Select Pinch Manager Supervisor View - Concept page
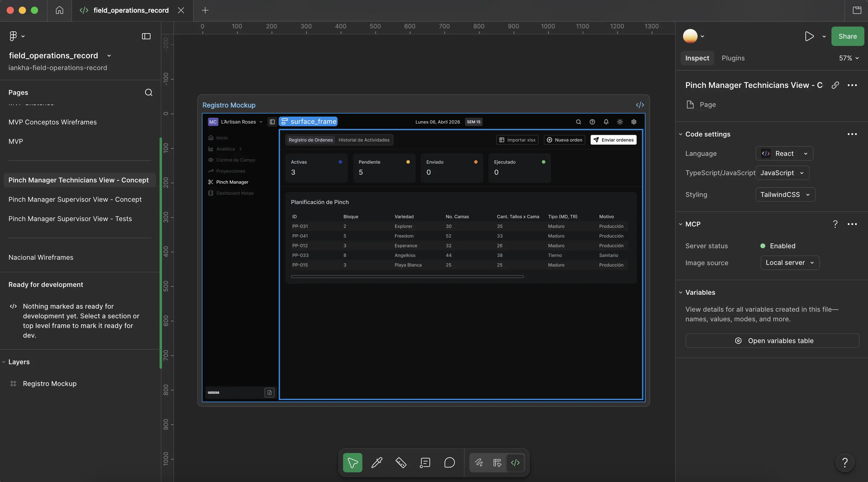The width and height of the screenshot is (868, 482). 75,199
